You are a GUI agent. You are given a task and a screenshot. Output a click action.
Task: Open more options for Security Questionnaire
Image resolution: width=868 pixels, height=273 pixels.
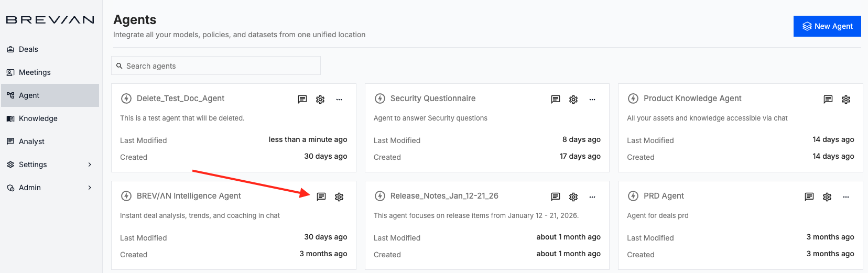tap(592, 99)
